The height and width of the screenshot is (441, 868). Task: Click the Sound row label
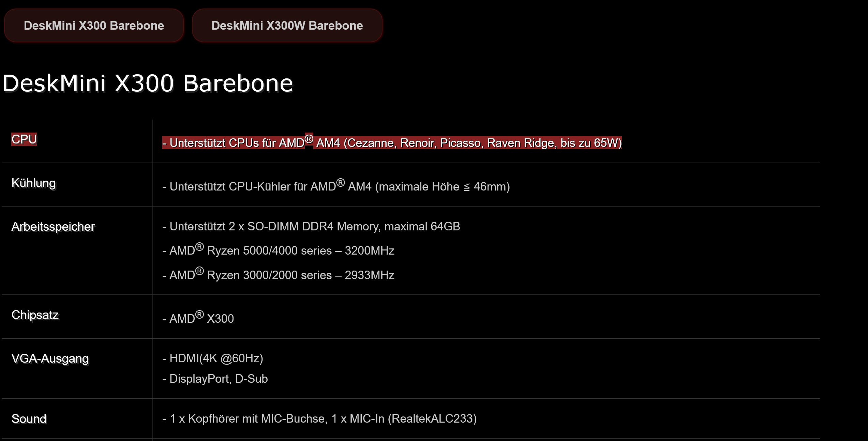pyautogui.click(x=29, y=419)
